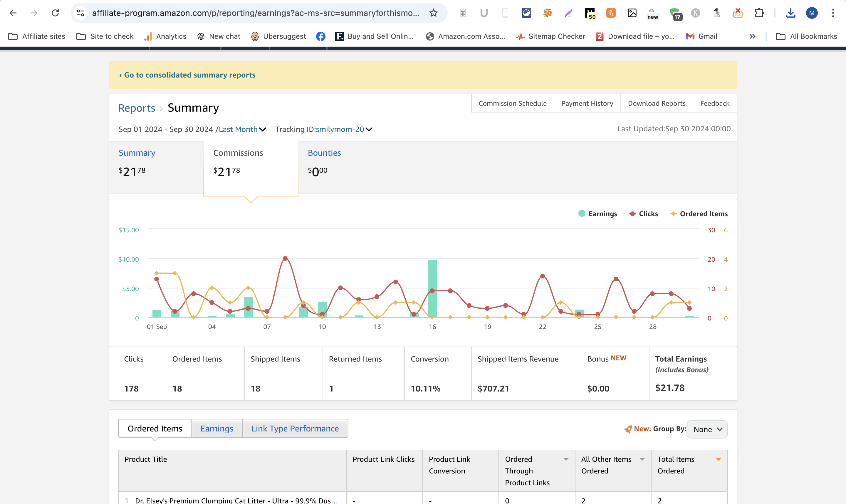Screen dimensions: 846x504
Task: Go back with the browser back arrow
Action: [x=13, y=13]
